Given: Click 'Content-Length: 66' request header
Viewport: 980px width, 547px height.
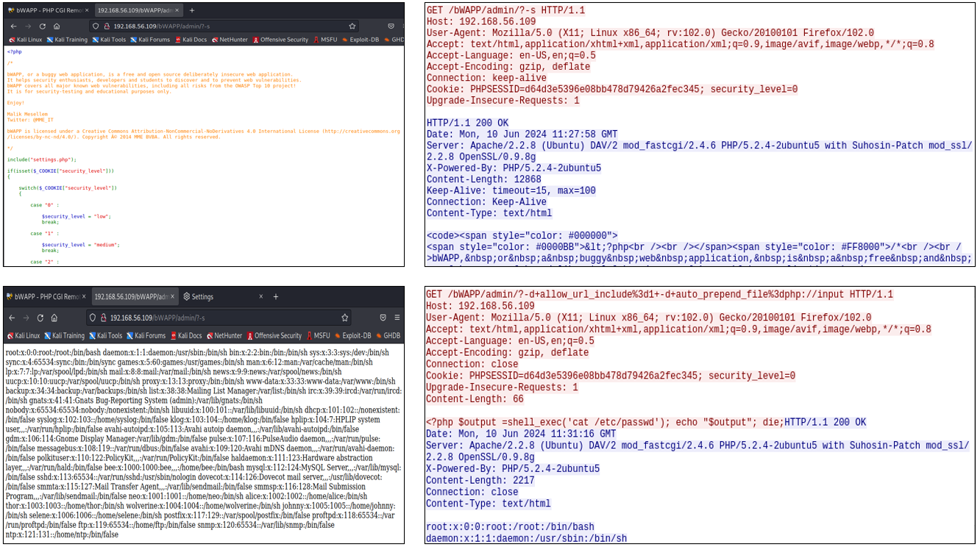Looking at the screenshot, I should click(476, 399).
